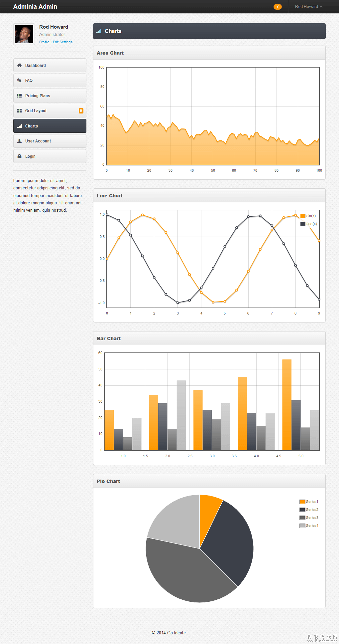Click the Series4 light gray legend swatch
Image resolution: width=339 pixels, height=644 pixels.
point(302,526)
